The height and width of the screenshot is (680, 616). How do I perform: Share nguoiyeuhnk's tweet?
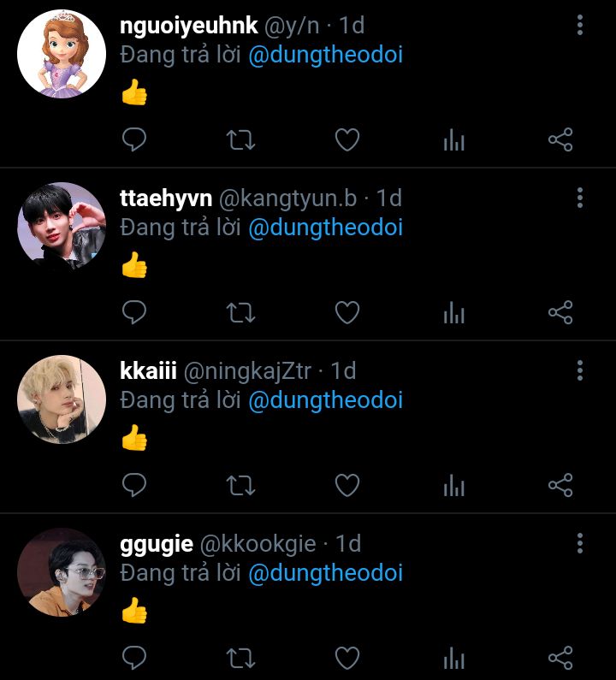click(560, 139)
